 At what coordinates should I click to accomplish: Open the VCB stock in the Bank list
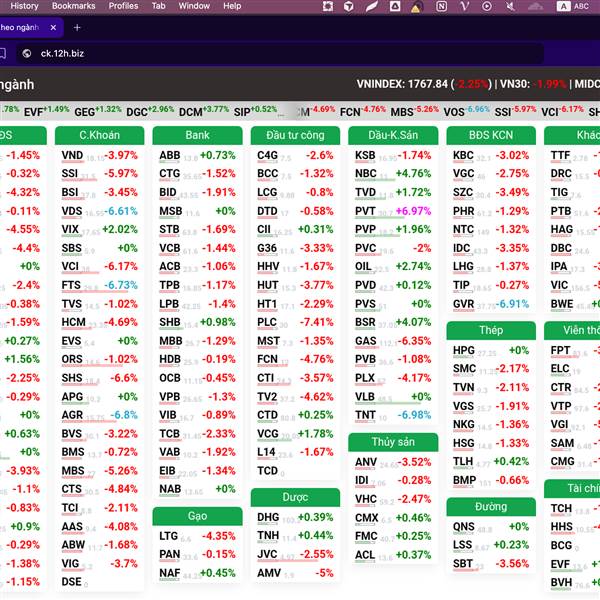pyautogui.click(x=197, y=248)
